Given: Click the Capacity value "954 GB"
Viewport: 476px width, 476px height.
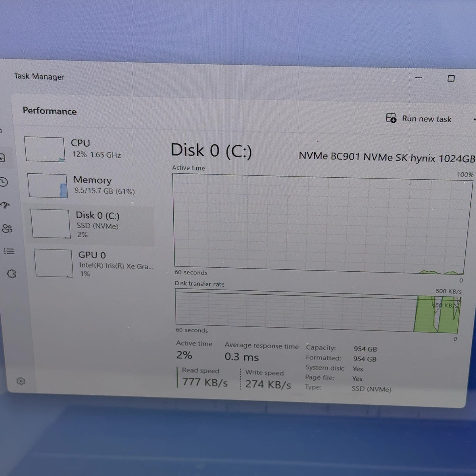Looking at the screenshot, I should (x=365, y=349).
